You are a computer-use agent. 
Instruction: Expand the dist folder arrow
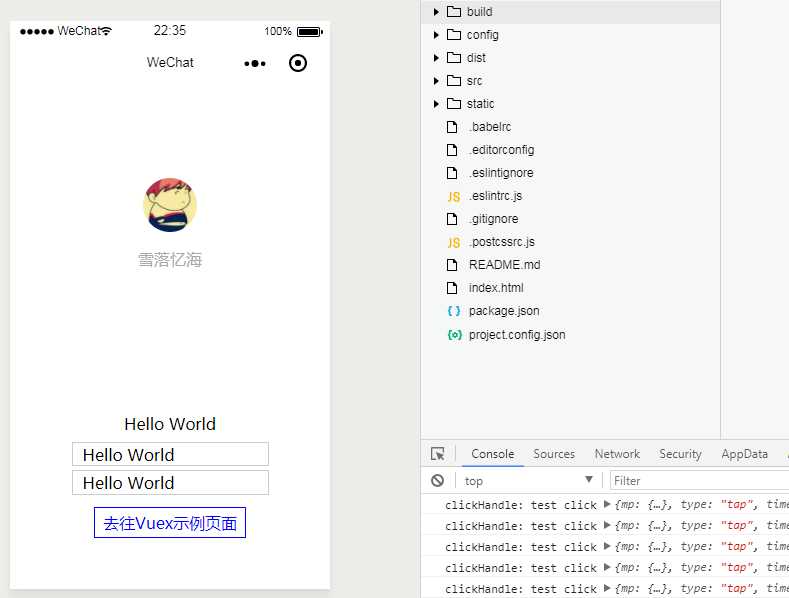click(x=436, y=58)
